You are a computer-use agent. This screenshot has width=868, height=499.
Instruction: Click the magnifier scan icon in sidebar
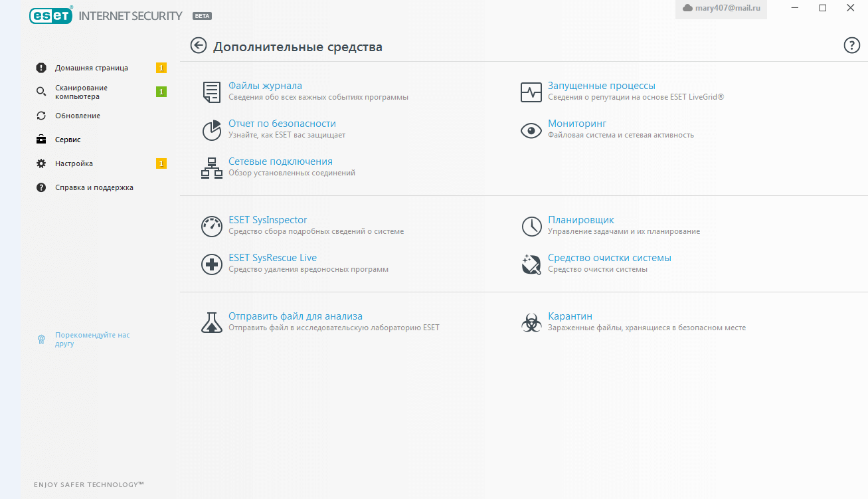coord(41,92)
